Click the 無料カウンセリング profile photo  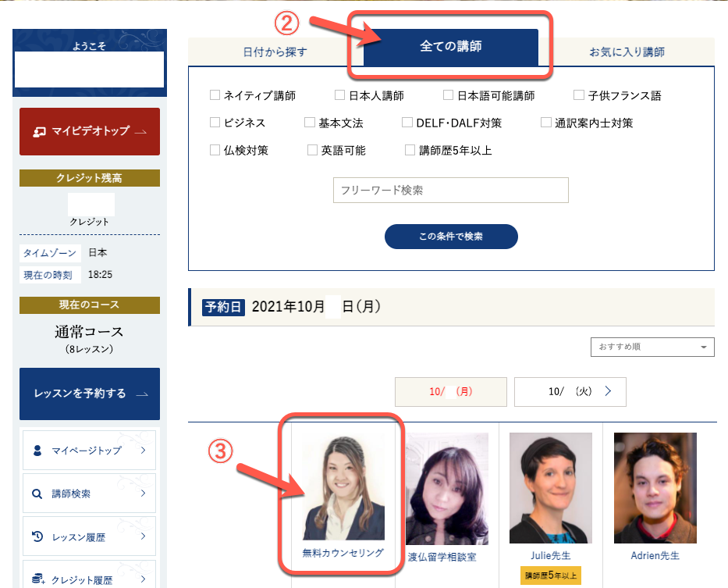click(x=343, y=488)
